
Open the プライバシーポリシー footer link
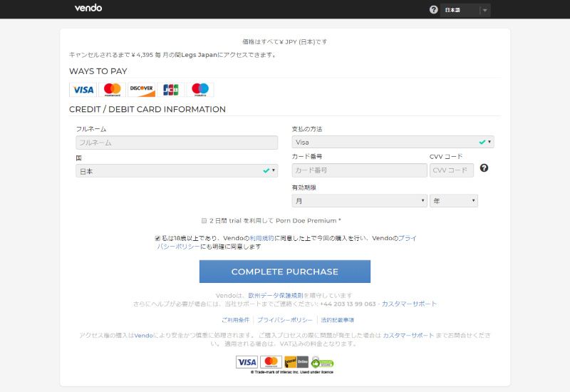click(x=285, y=320)
